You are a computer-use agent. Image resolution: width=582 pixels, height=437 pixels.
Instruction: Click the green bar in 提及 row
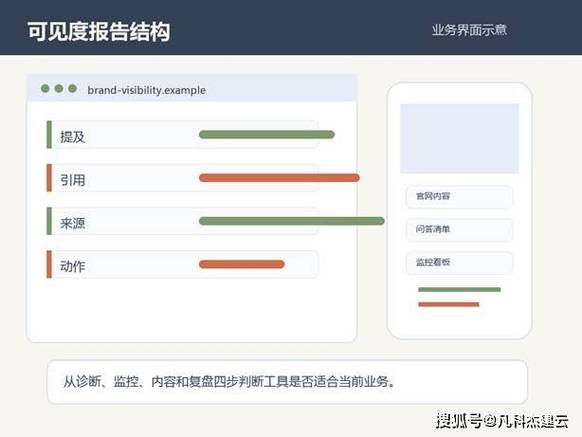pyautogui.click(x=267, y=134)
